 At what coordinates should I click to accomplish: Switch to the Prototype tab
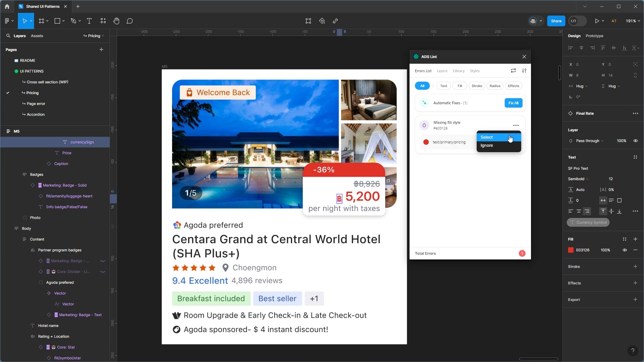tap(594, 36)
